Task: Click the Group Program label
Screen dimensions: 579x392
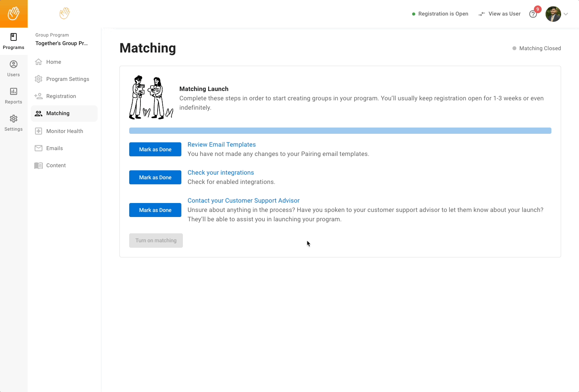Action: 52,35
